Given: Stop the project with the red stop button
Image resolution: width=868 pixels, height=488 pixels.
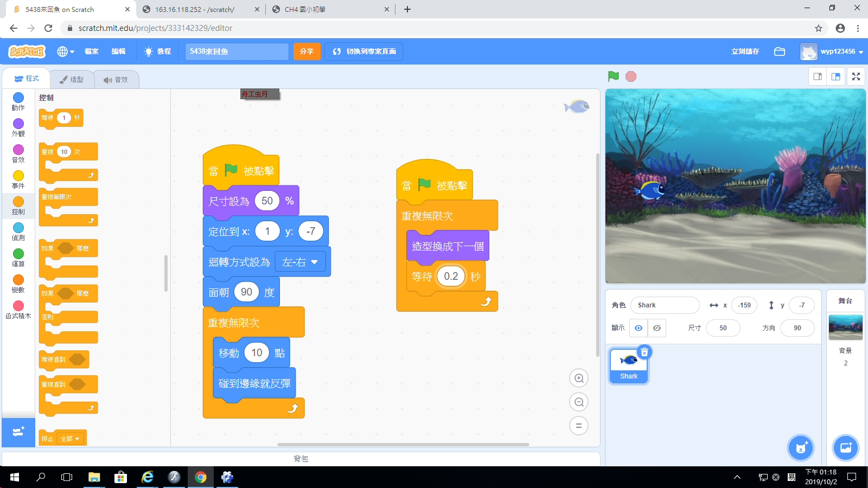Looking at the screenshot, I should pyautogui.click(x=631, y=76).
